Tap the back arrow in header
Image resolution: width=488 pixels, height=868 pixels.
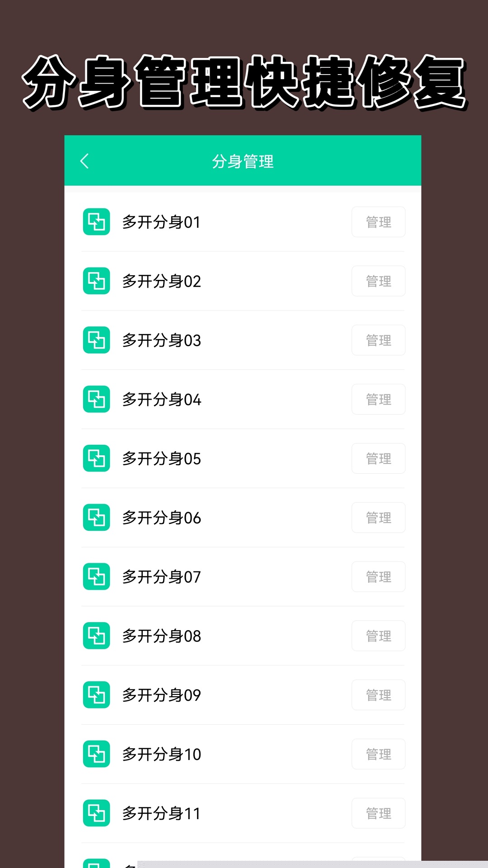point(84,161)
